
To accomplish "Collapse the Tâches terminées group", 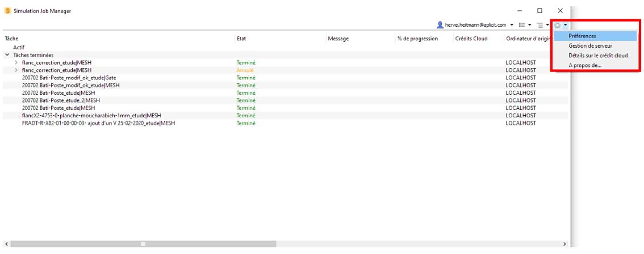I will [x=7, y=55].
